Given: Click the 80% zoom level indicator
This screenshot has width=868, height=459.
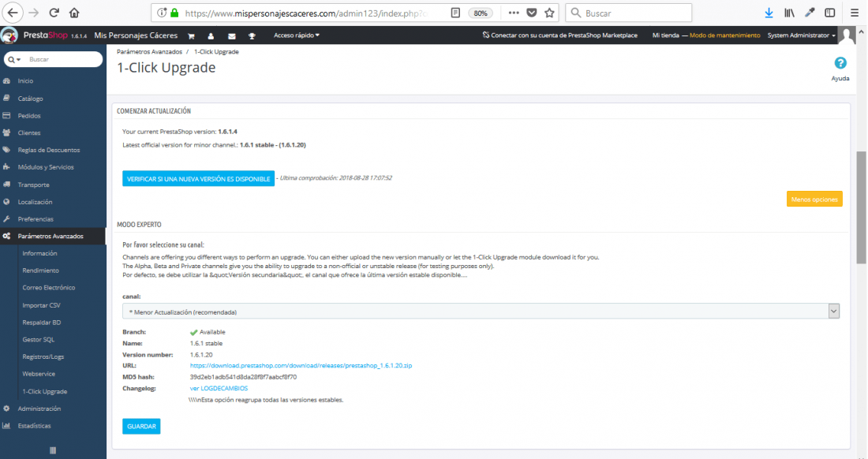Looking at the screenshot, I should [481, 13].
